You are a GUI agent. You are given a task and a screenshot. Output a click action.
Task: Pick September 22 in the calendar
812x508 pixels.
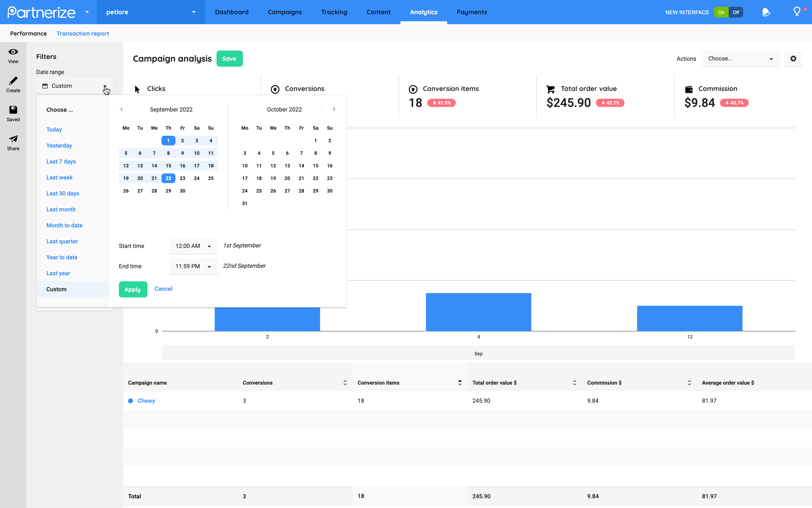point(168,179)
